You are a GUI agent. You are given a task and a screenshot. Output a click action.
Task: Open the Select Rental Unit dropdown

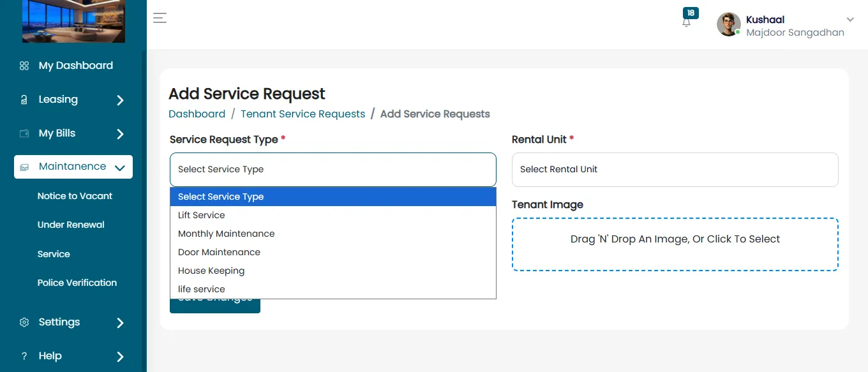coord(675,170)
